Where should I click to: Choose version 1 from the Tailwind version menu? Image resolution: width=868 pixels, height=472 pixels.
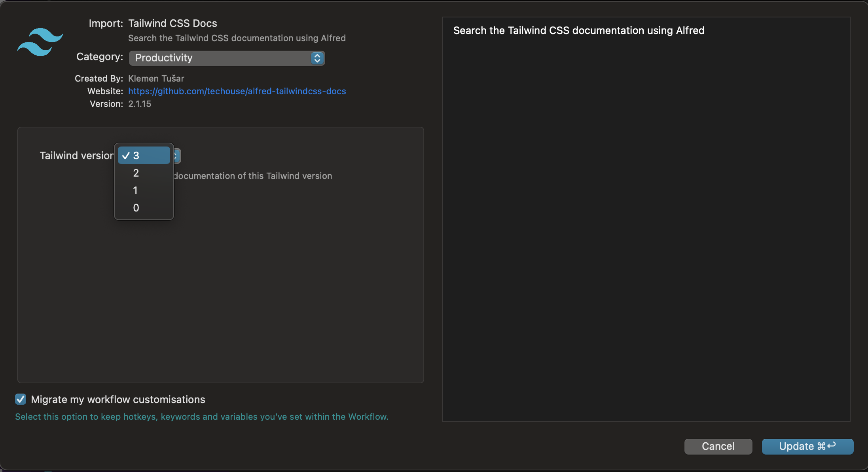144,190
